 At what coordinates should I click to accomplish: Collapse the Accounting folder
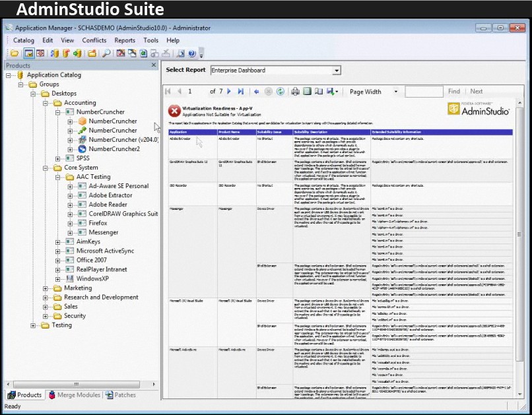click(x=46, y=103)
